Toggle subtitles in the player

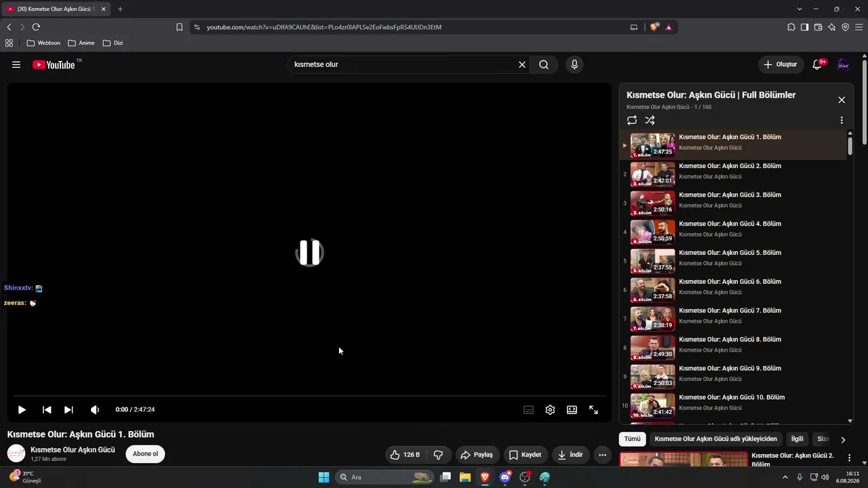pyautogui.click(x=528, y=409)
